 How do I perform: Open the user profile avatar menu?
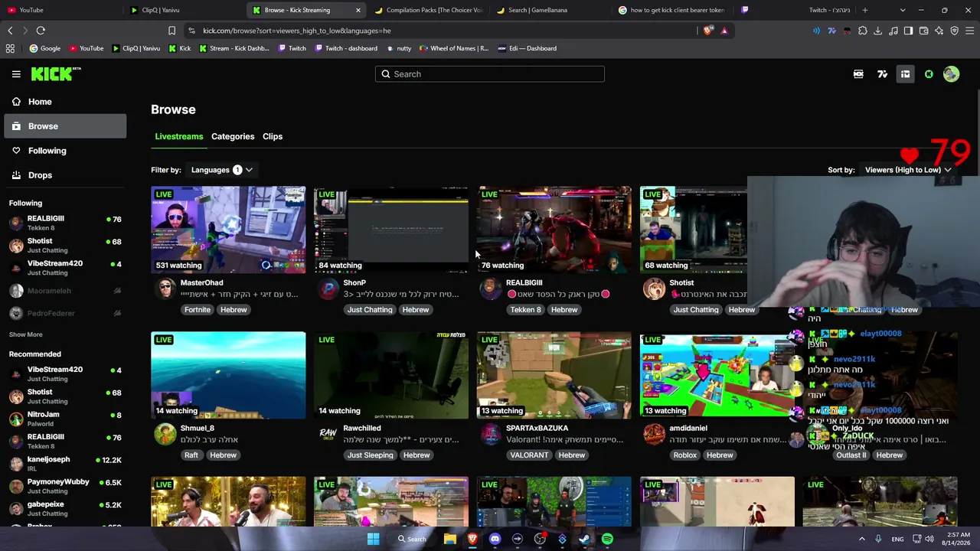[951, 74]
